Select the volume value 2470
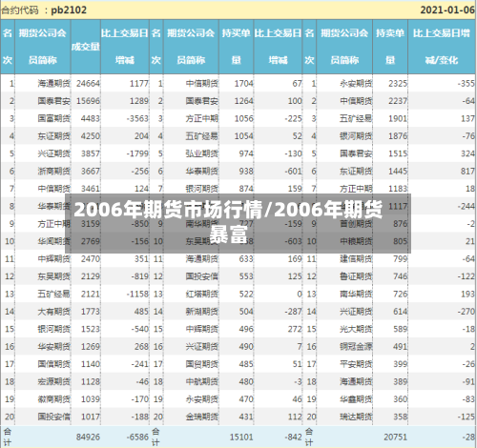The width and height of the screenshot is (477, 448). (x=91, y=259)
